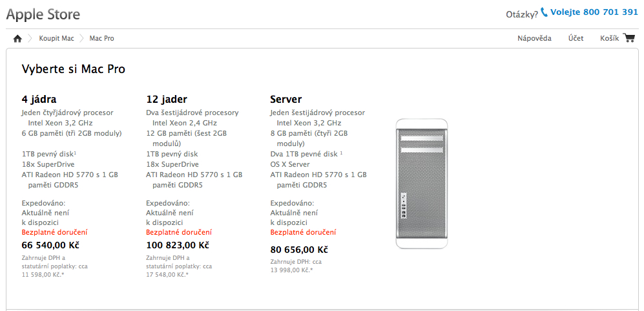Open Košík cart link

tap(610, 39)
